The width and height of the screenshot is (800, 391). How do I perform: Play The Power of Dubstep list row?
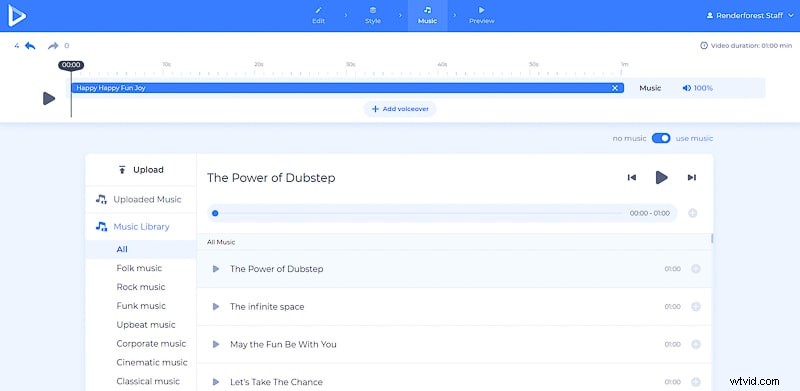[216, 269]
